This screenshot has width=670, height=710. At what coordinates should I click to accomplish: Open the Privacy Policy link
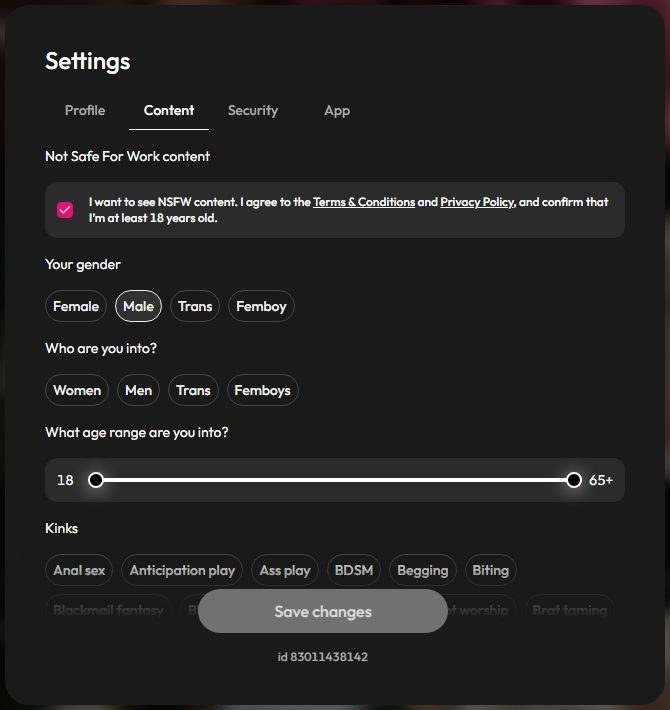click(477, 202)
